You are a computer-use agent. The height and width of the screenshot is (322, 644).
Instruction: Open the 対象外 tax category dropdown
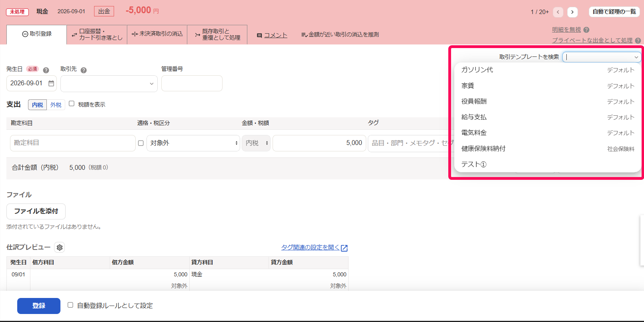coord(193,143)
